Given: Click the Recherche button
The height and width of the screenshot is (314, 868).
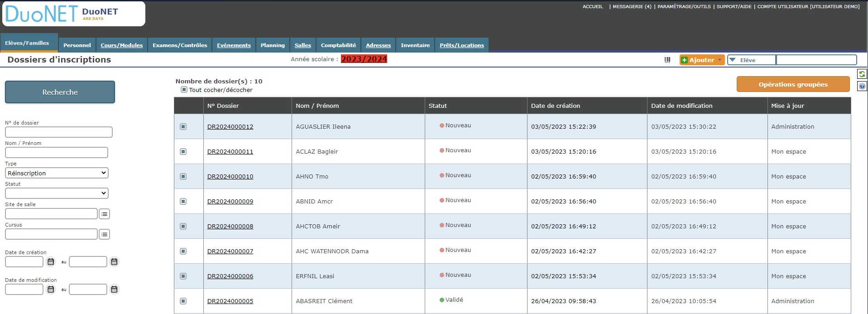Looking at the screenshot, I should pos(60,92).
